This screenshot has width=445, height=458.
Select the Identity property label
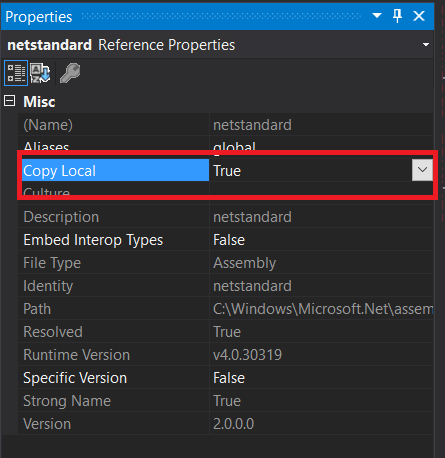pyautogui.click(x=48, y=286)
